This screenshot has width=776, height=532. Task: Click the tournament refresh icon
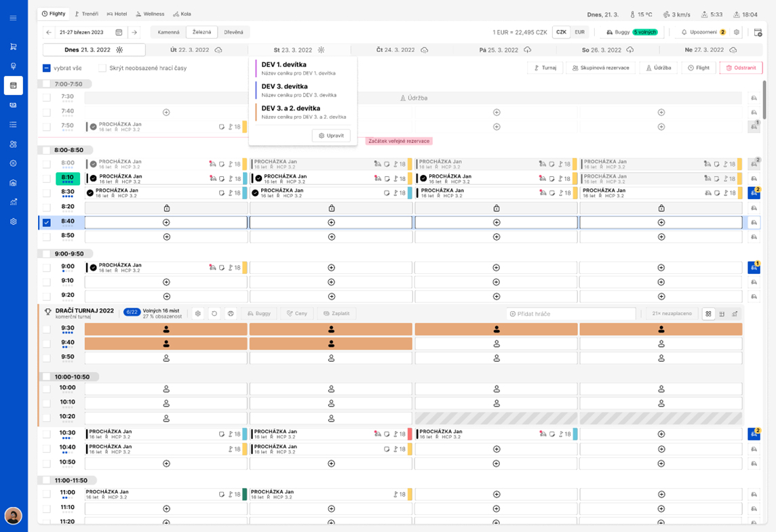tap(214, 314)
